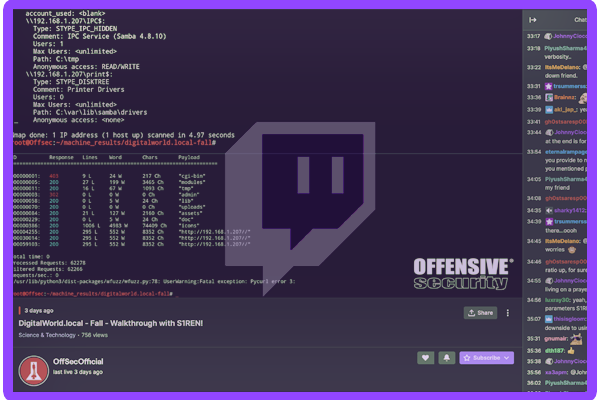Open the thisisgloom username in chat
Image resolution: width=600 pixels, height=400 pixels.
click(570, 319)
